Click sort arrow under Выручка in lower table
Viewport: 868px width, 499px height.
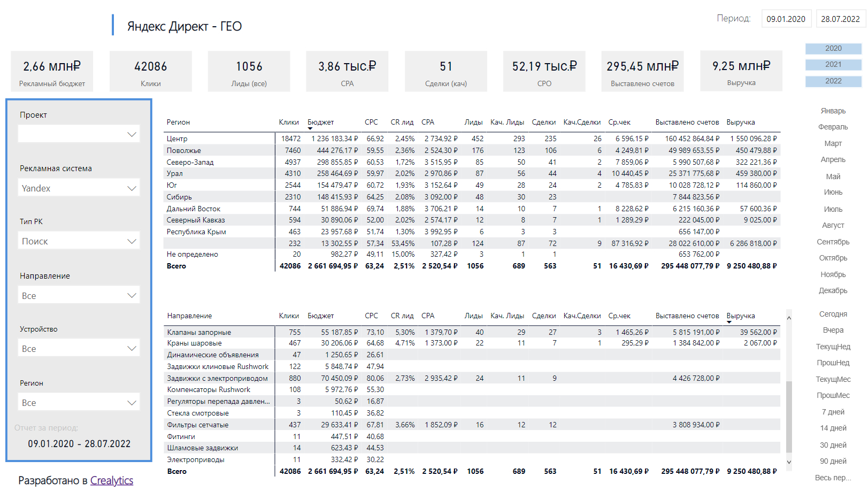(x=729, y=323)
